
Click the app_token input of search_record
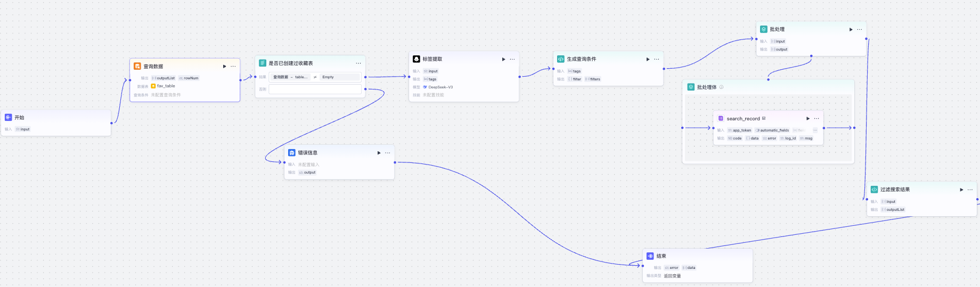point(740,130)
